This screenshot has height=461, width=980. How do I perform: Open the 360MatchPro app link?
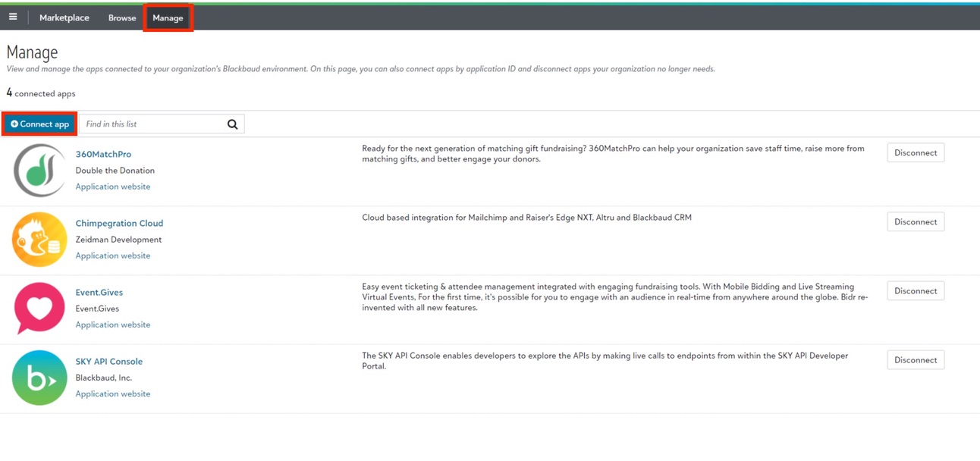(x=103, y=154)
